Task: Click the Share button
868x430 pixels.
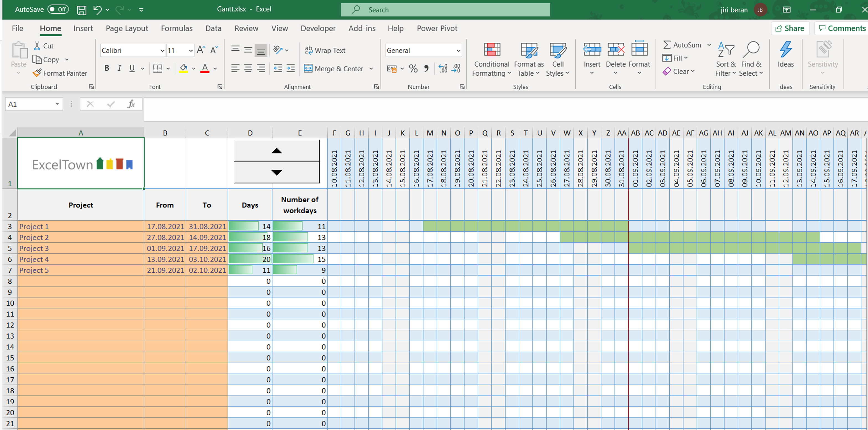Action: [x=789, y=28]
